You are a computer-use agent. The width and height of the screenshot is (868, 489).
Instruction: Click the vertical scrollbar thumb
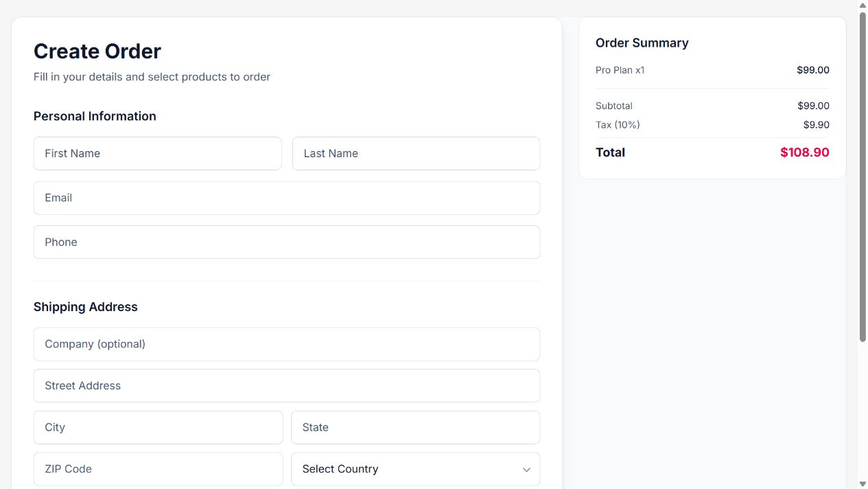[863, 177]
